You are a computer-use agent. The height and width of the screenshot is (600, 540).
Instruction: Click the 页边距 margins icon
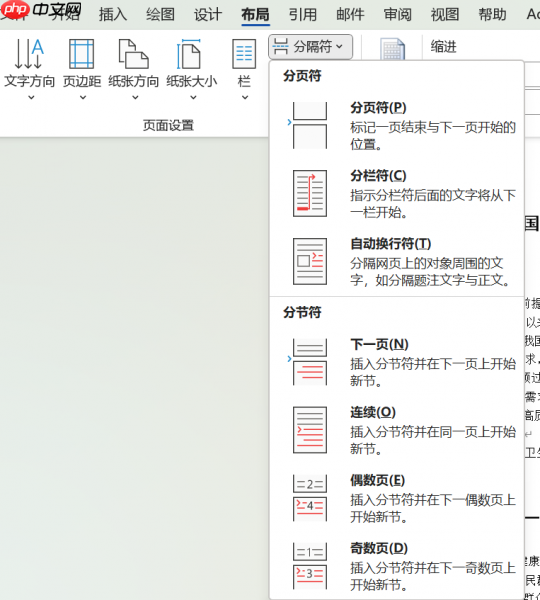tap(82, 54)
